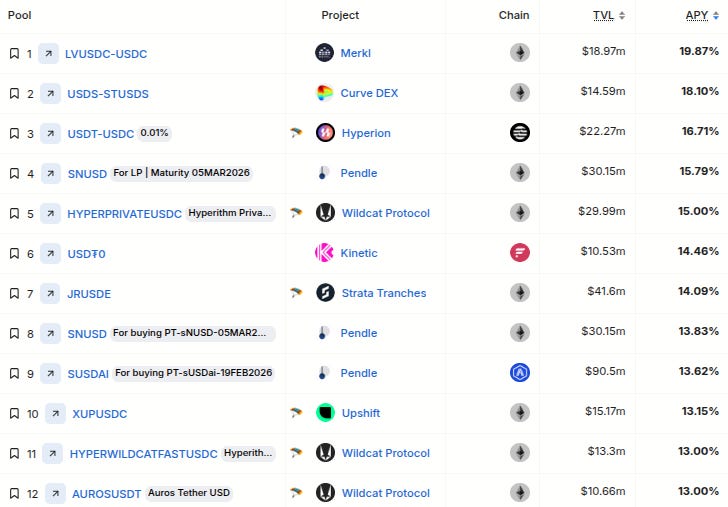The width and height of the screenshot is (728, 507).
Task: Open external link arrow for XUPUSDC
Action: [55, 413]
